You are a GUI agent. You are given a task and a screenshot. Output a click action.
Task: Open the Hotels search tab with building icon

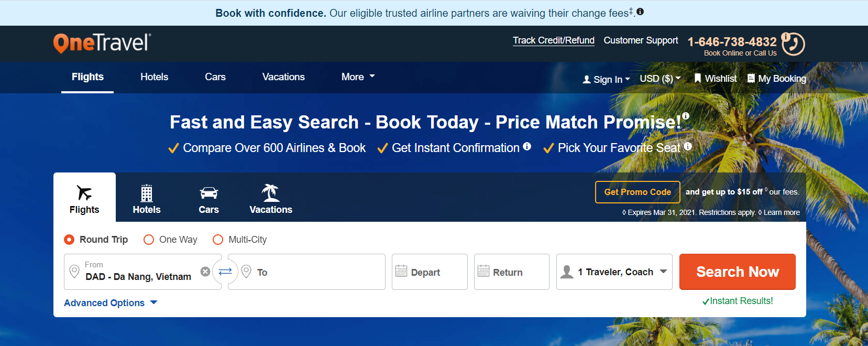[147, 199]
